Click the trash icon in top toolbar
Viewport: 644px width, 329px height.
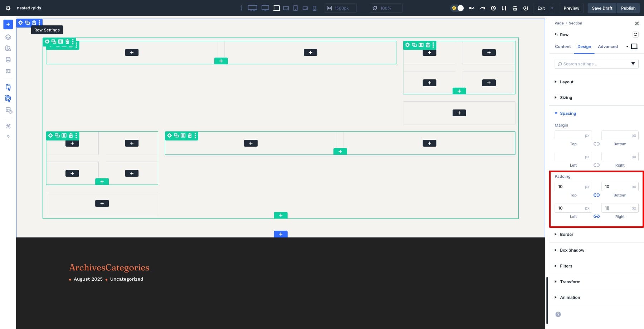point(515,8)
